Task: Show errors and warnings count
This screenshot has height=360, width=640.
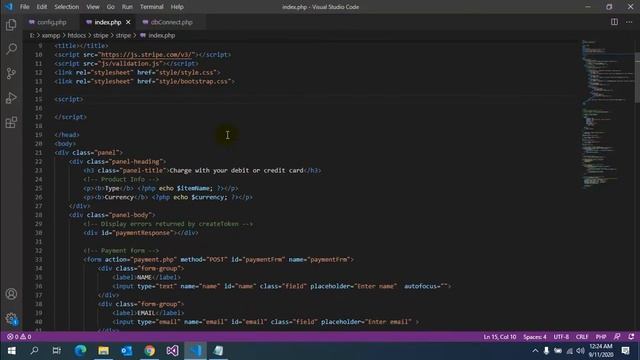Action: pos(19,337)
